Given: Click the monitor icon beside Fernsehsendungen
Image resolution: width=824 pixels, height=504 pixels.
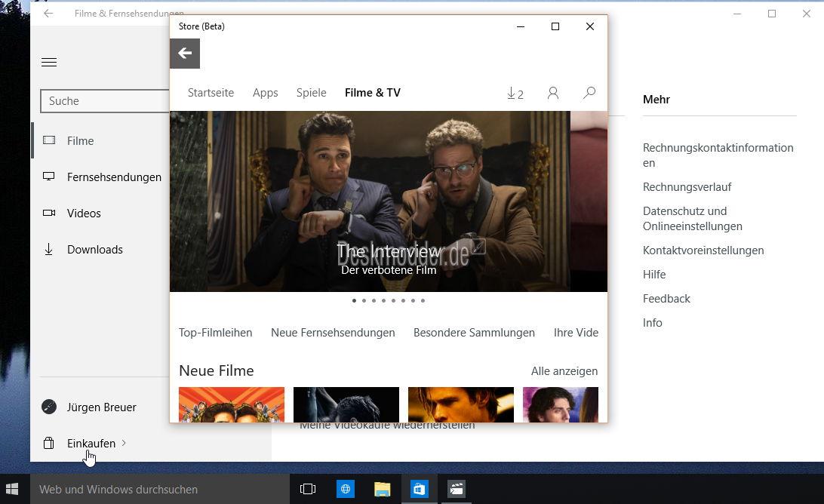Looking at the screenshot, I should point(49,177).
